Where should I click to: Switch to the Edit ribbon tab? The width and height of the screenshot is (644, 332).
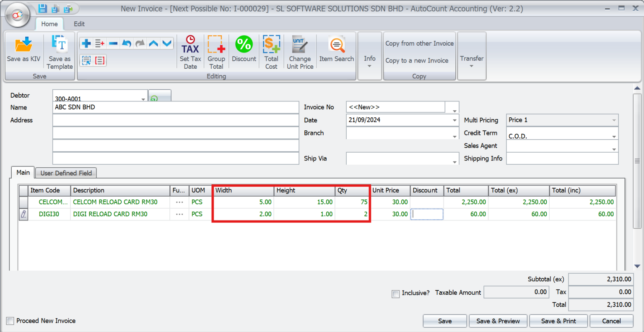79,24
